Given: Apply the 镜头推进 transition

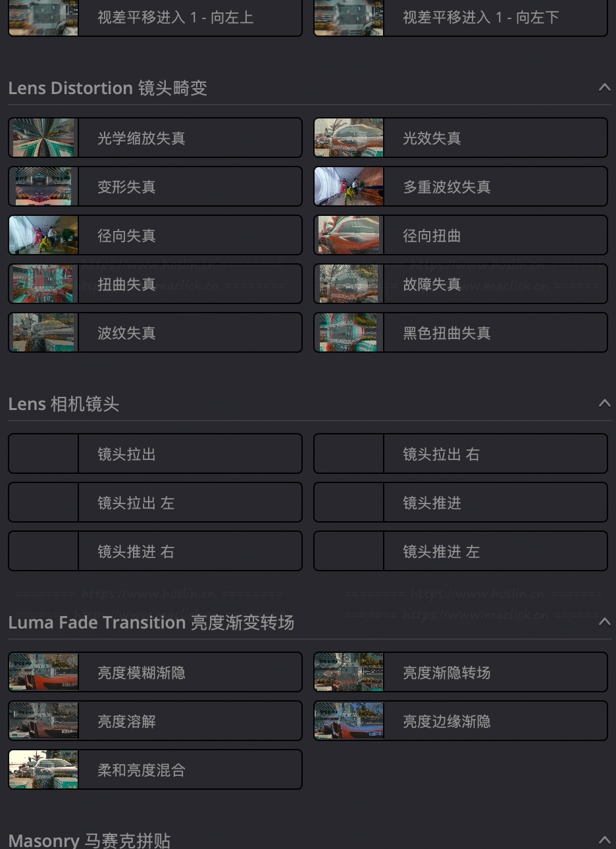Looking at the screenshot, I should pyautogui.click(x=461, y=502).
